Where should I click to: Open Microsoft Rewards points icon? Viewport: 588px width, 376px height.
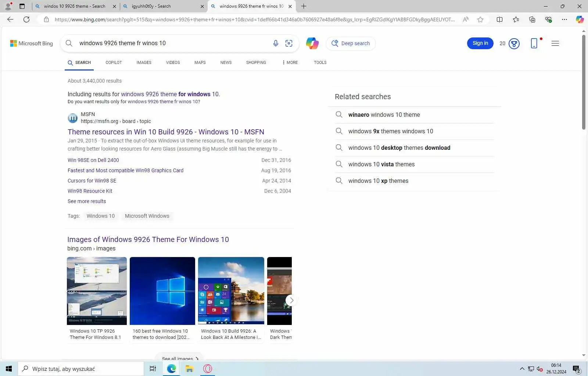click(514, 44)
